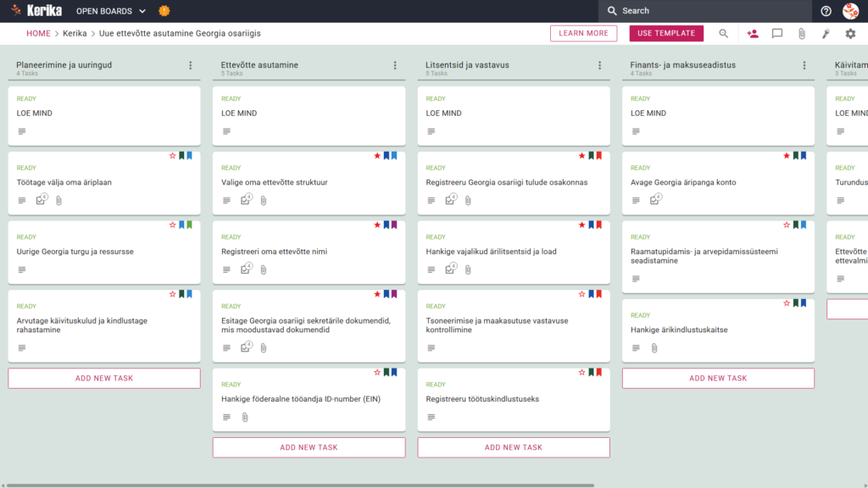Screen dimensions: 868x488
Task: Click red tag on Registreeru Georgia osariigi tulude card
Action: tap(599, 156)
